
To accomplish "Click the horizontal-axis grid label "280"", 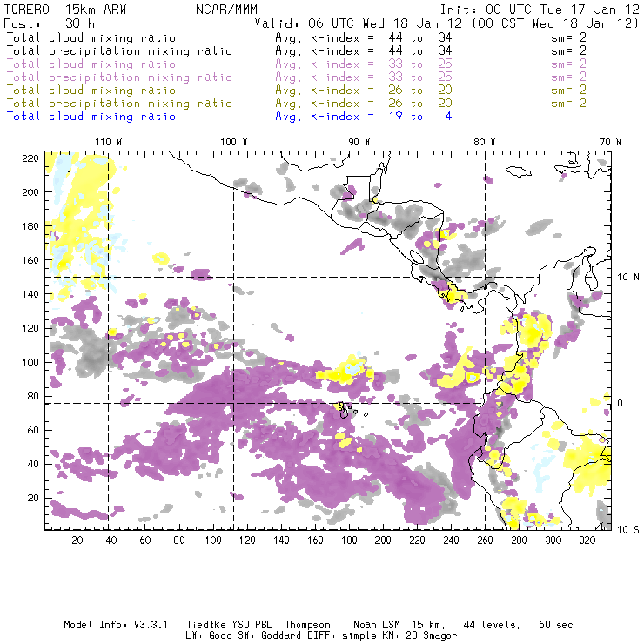I will click(x=520, y=540).
